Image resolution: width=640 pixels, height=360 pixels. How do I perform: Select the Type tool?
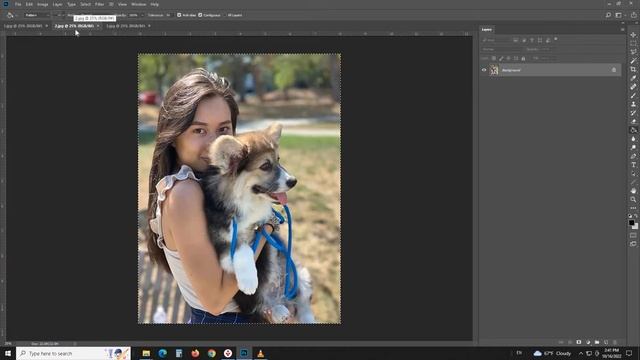pos(633,165)
